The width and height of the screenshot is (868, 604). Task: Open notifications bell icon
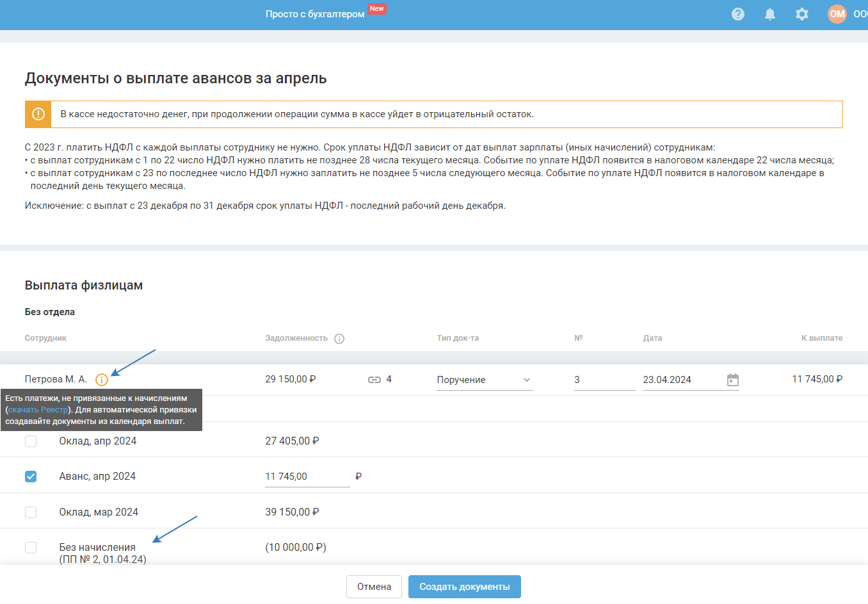click(x=770, y=14)
